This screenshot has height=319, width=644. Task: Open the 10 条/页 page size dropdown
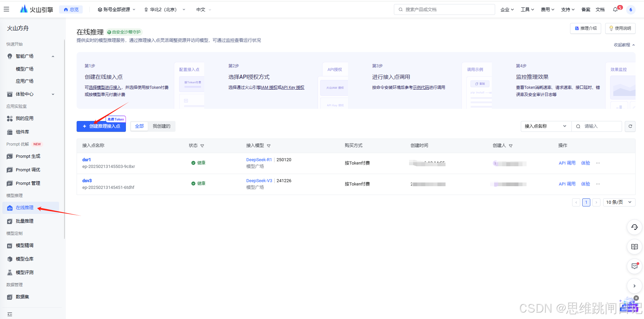point(619,202)
